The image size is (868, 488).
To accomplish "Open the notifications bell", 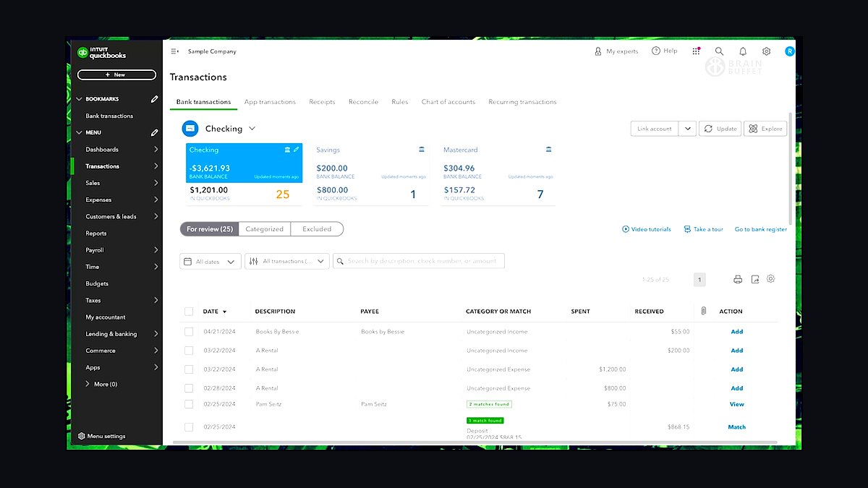I will click(743, 51).
